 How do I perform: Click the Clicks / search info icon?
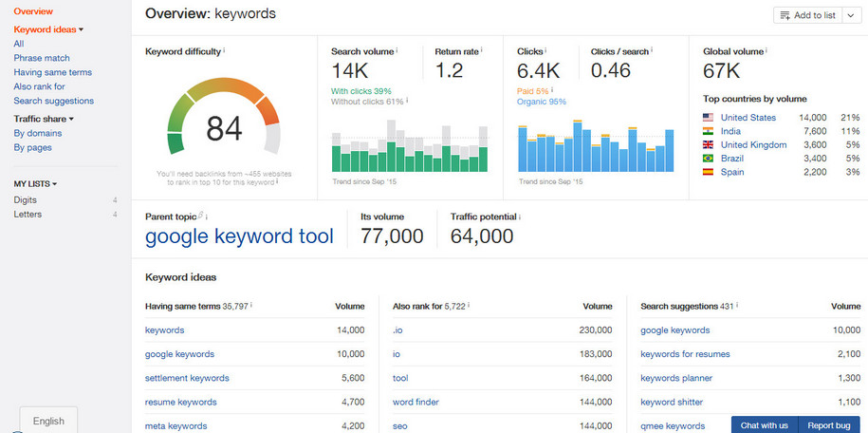pyautogui.click(x=652, y=50)
